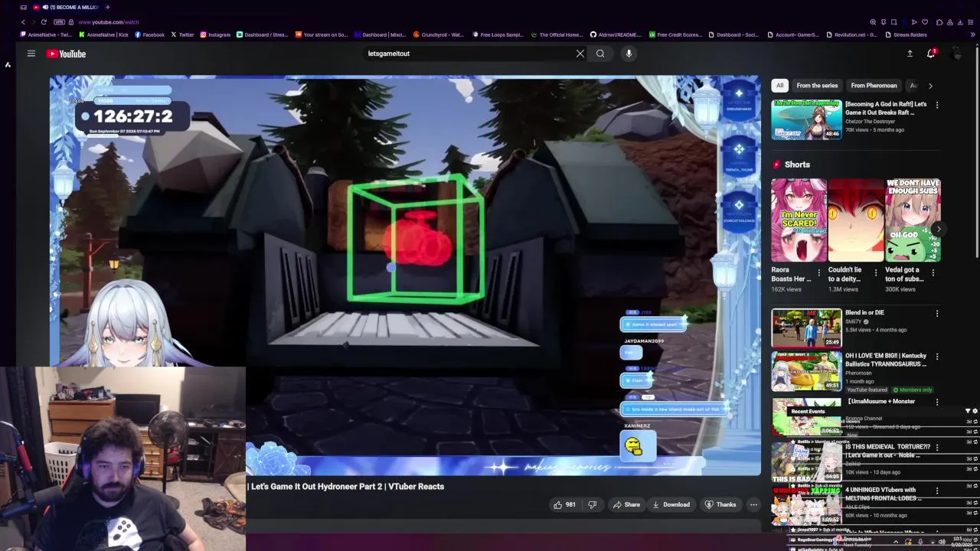Open options for the 'Raora Boasts Her' short

point(818,272)
